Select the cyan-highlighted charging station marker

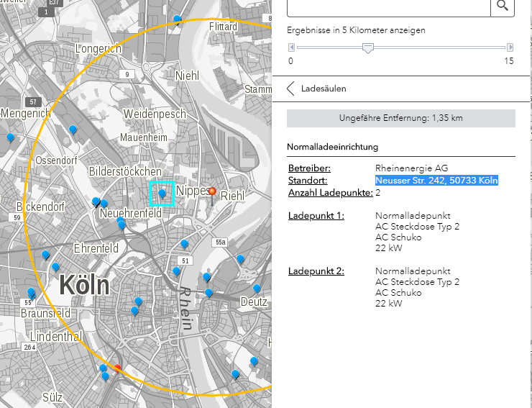(162, 194)
